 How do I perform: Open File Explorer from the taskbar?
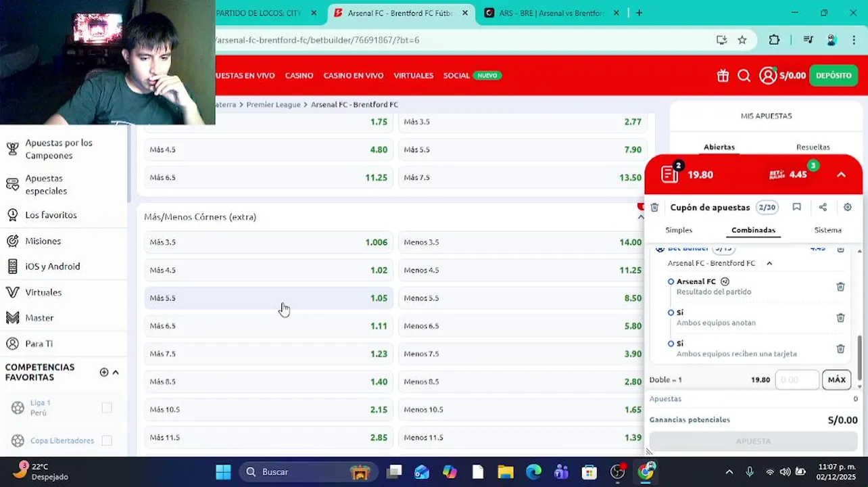(x=506, y=471)
